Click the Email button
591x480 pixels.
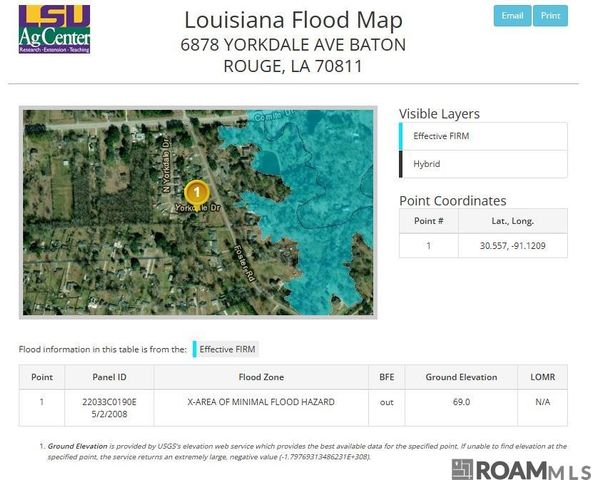click(x=512, y=16)
